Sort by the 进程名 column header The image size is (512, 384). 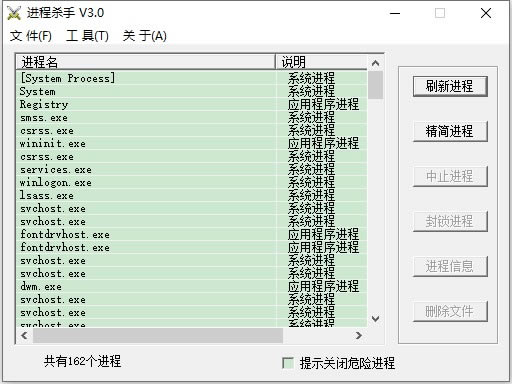point(146,62)
